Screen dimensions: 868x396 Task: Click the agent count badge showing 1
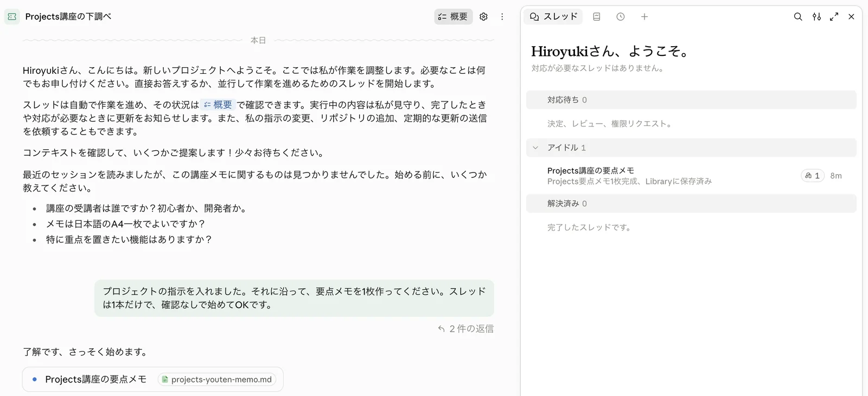coord(813,176)
